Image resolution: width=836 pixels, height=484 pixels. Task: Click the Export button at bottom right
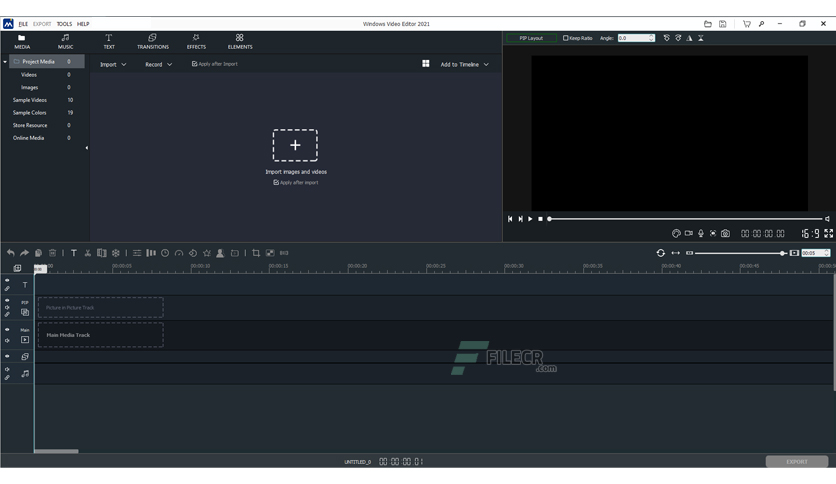[796, 462]
